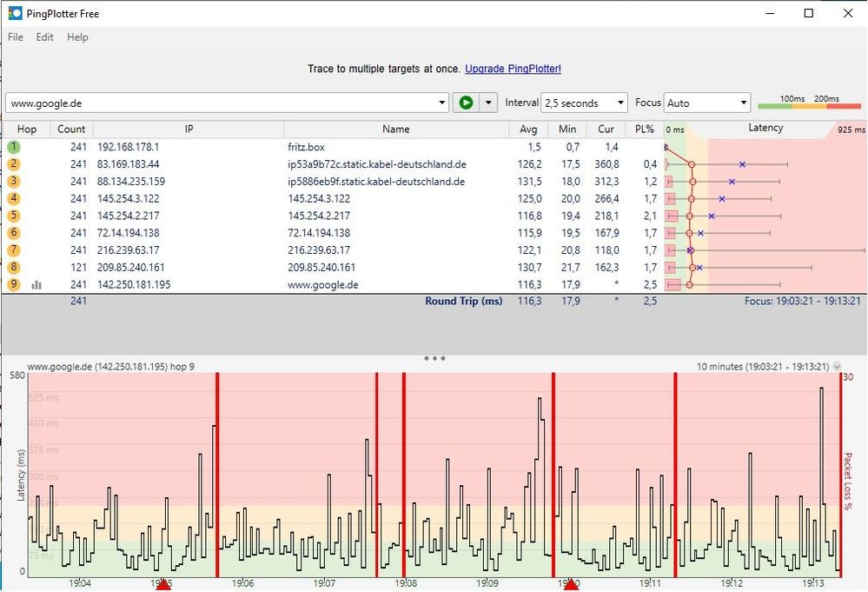Expand the 10 minutes timeline range chevron
This screenshot has height=592, width=868.
838,367
